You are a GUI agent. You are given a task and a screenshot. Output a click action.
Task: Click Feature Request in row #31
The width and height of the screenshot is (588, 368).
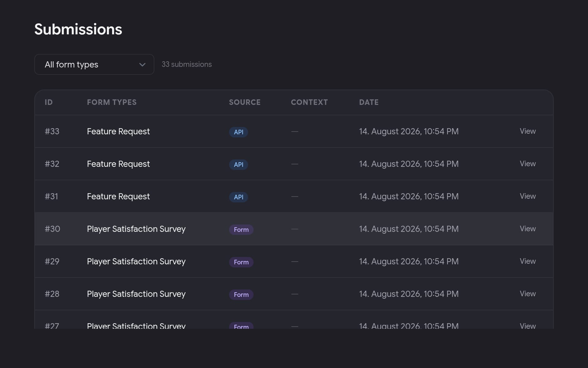[x=118, y=197]
